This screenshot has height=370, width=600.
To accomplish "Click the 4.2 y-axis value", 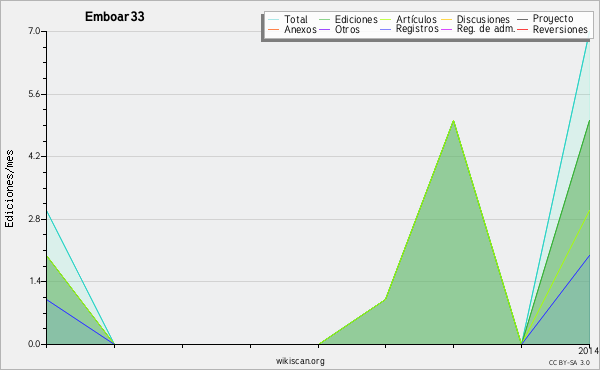I will pos(34,156).
